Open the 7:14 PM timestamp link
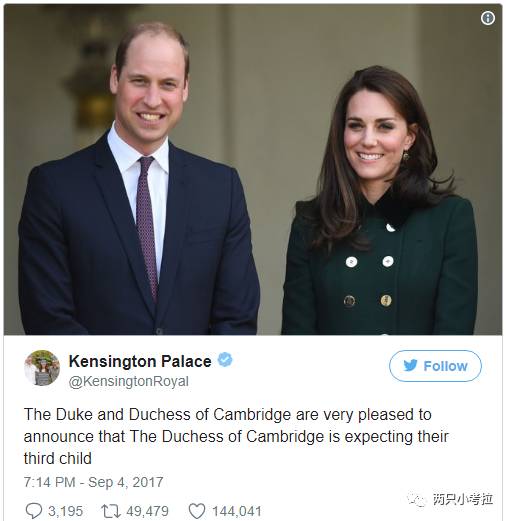 click(50, 482)
